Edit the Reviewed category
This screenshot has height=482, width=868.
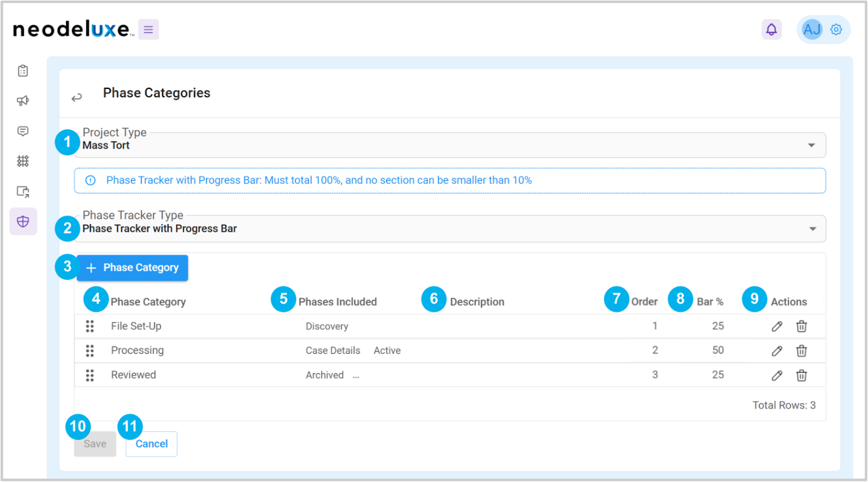pyautogui.click(x=777, y=375)
